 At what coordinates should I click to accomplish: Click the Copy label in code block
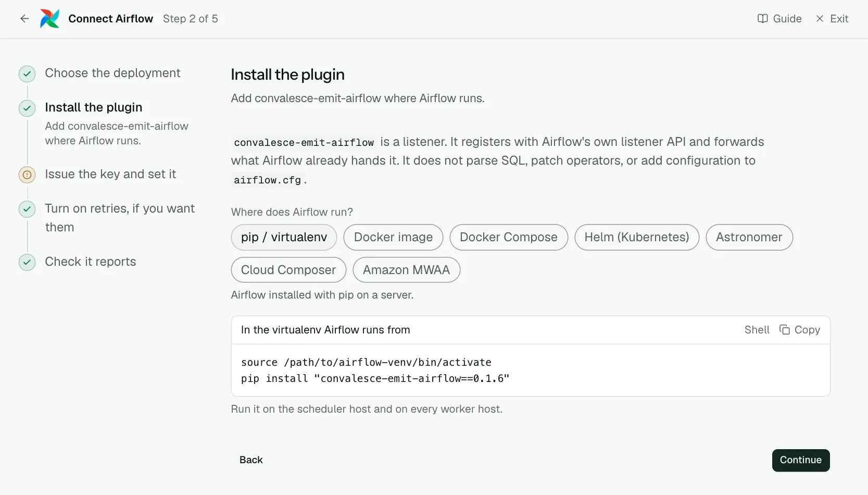(807, 330)
